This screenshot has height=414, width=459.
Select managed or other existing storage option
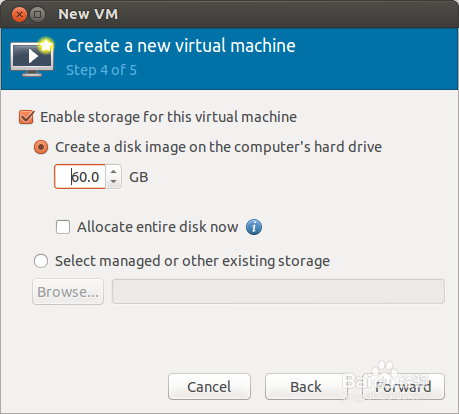click(x=41, y=261)
